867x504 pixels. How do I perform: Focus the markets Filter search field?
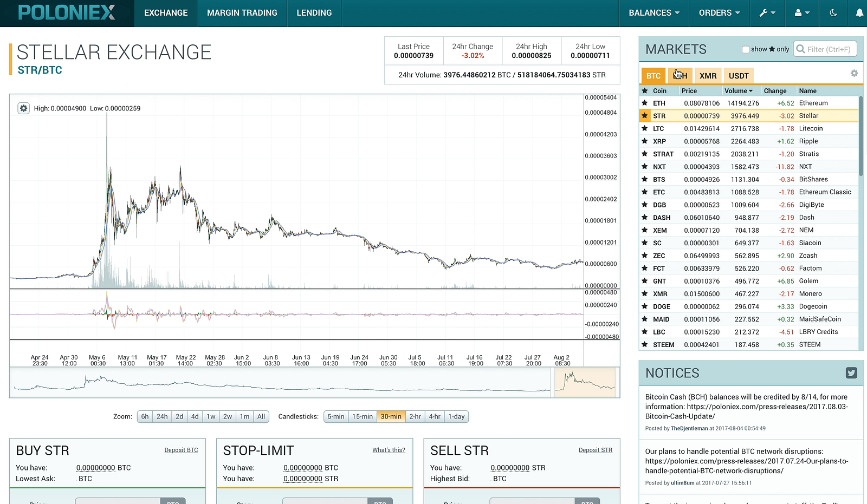click(x=825, y=49)
